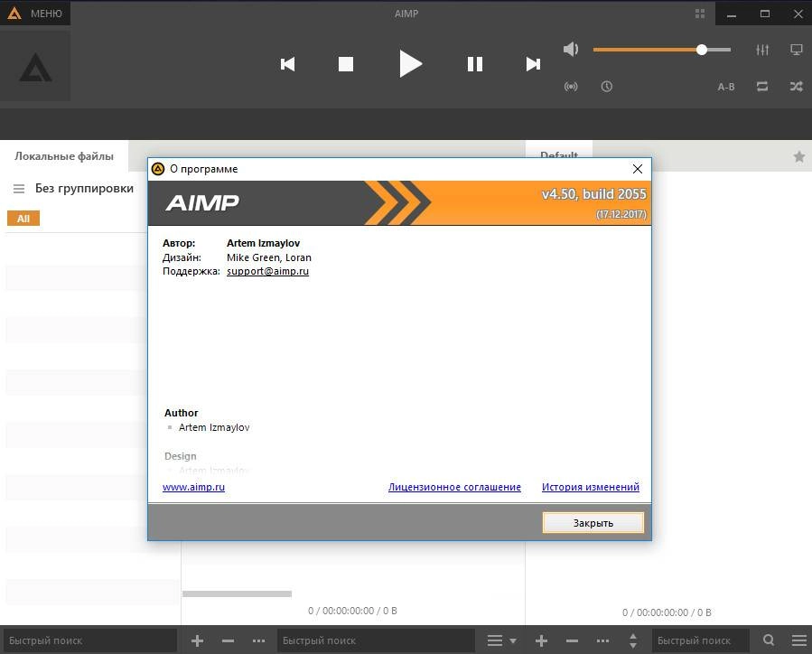Stop playback with the square button
The width and height of the screenshot is (812, 654).
[x=345, y=64]
